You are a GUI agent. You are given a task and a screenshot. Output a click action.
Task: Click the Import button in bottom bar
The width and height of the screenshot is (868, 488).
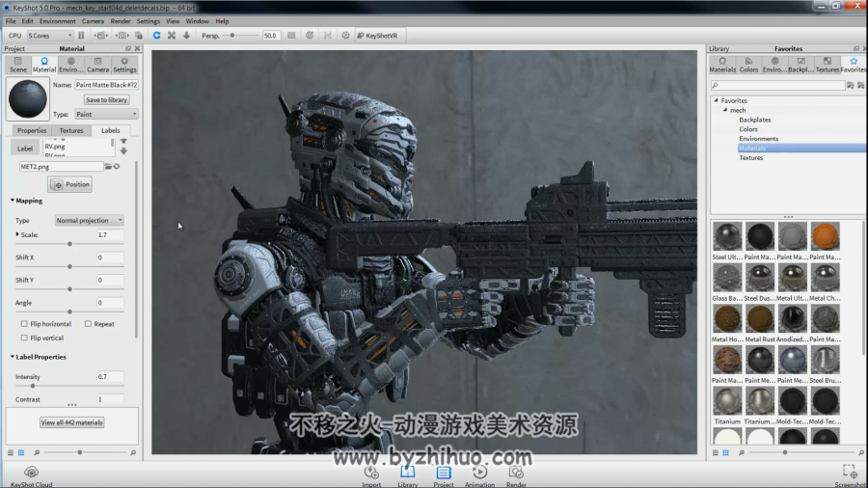coord(371,475)
